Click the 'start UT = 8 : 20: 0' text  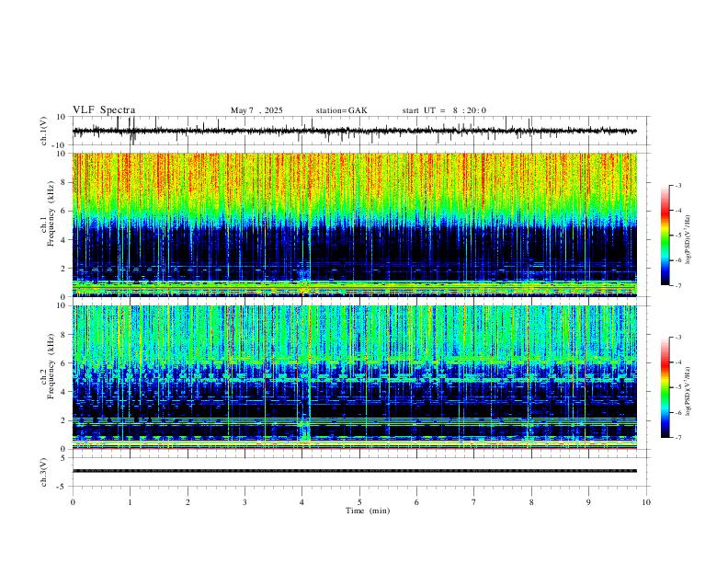pyautogui.click(x=444, y=110)
